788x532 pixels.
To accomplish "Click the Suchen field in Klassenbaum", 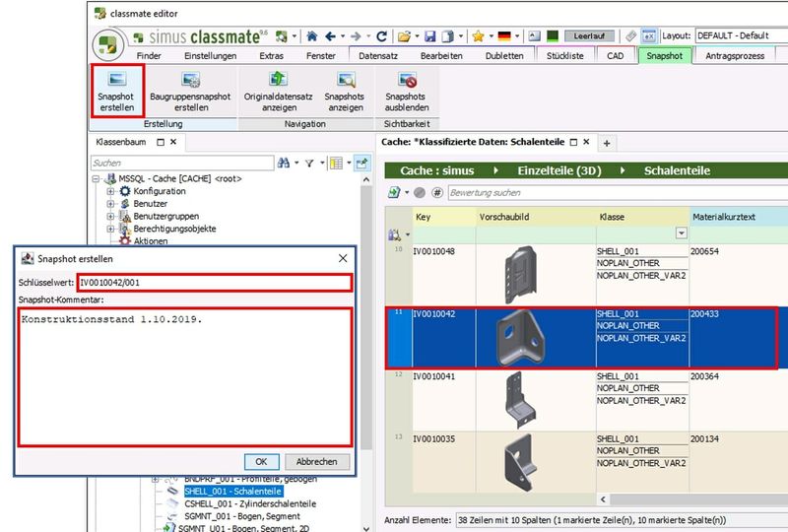I will click(x=182, y=163).
